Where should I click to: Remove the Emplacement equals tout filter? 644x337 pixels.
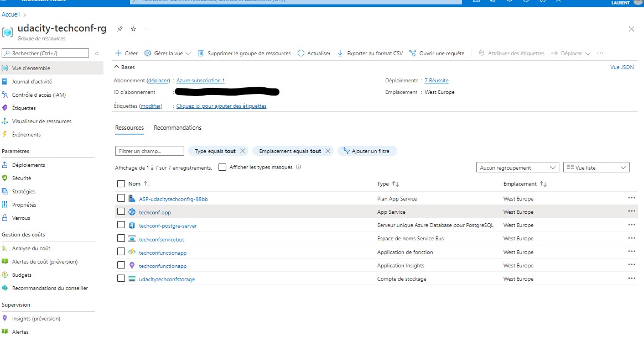click(328, 151)
